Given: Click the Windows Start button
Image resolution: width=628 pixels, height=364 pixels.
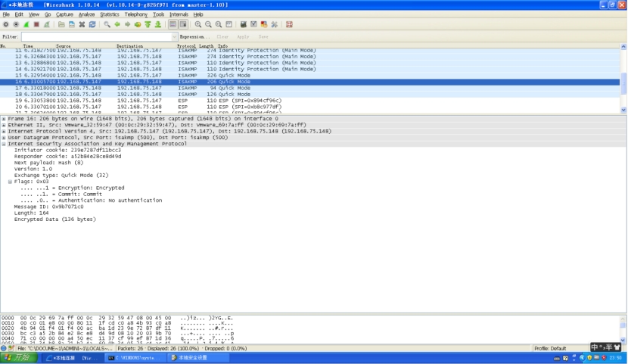Looking at the screenshot, I should (18, 357).
